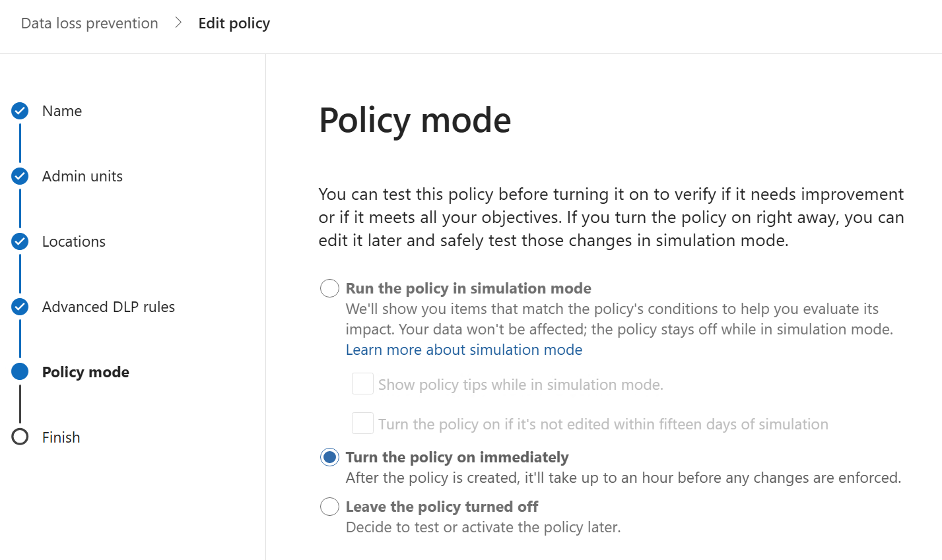The image size is (942, 560).
Task: Click the filled Policy mode step circle
Action: coord(20,371)
